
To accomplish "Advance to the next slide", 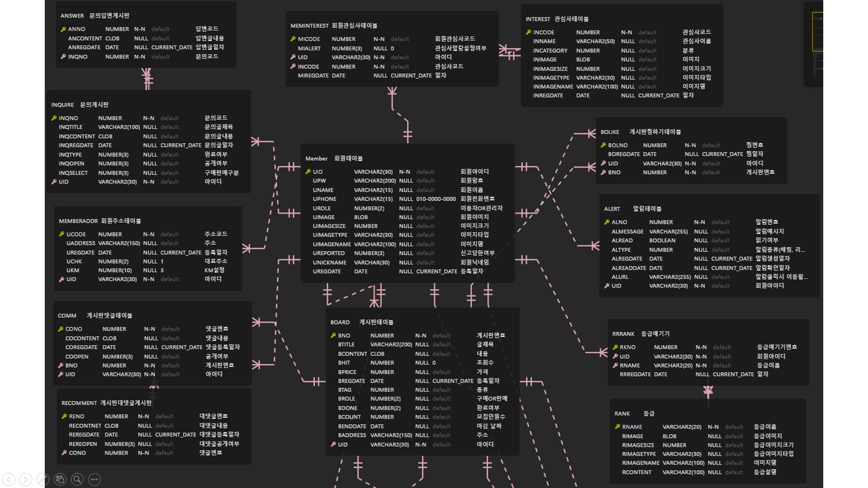I will (x=26, y=479).
